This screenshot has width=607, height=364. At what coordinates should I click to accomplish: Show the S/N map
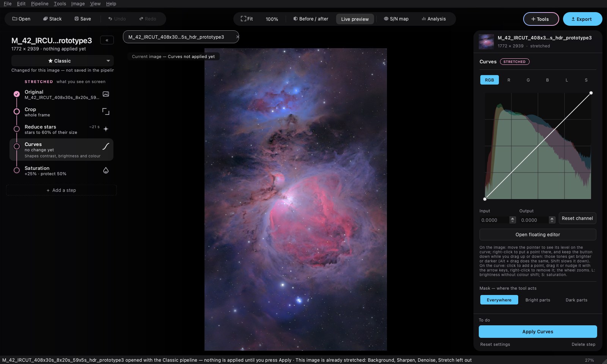pyautogui.click(x=396, y=19)
